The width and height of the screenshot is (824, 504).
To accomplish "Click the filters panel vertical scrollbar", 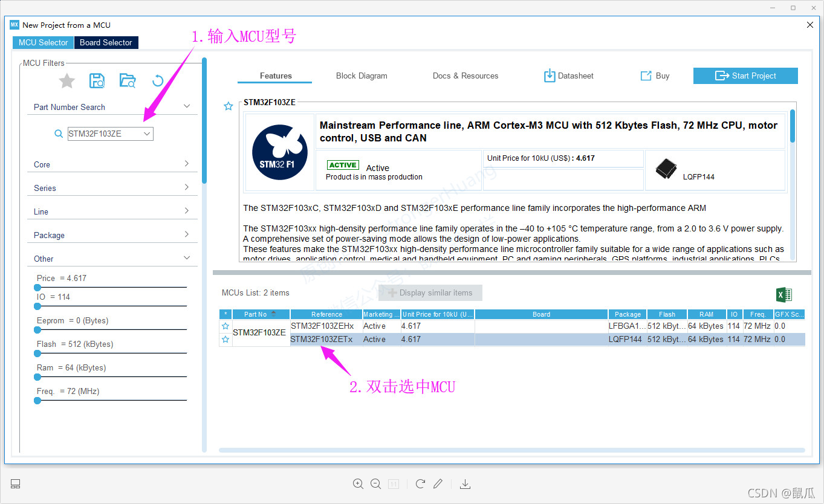I will coord(204,120).
